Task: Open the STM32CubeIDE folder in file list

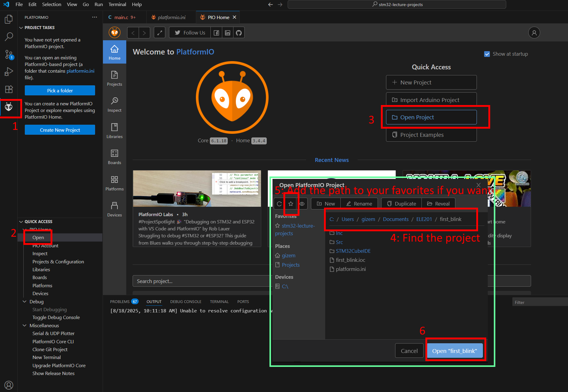Action: pos(353,251)
